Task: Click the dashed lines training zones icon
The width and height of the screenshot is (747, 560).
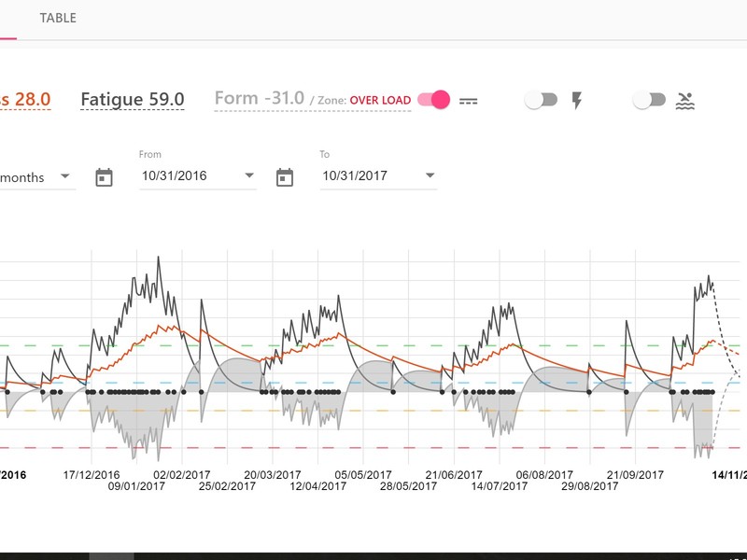Action: 469,101
